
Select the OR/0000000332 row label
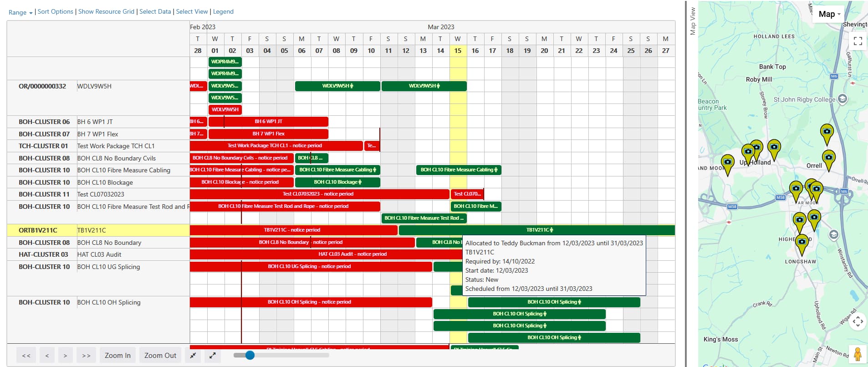[x=42, y=86]
